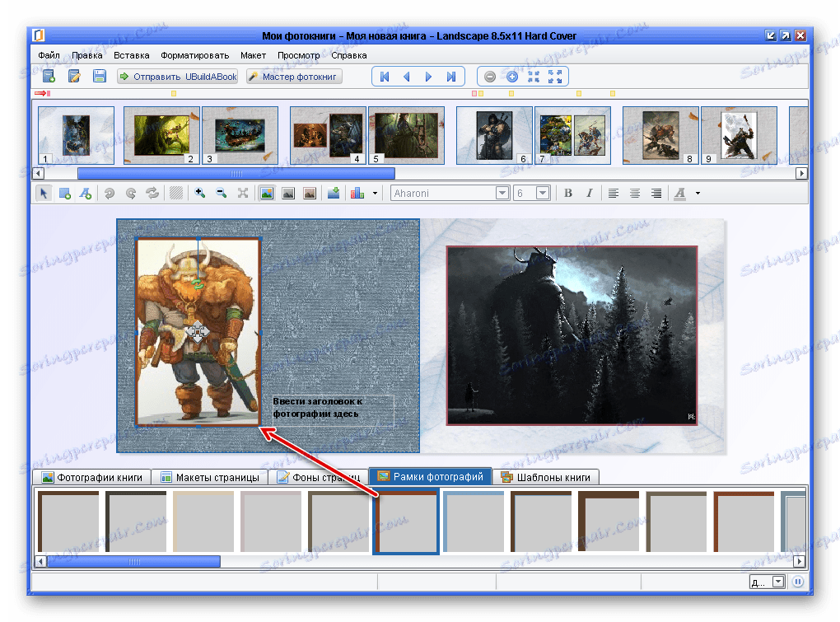Go to the first page of book
840x622 pixels.
[x=384, y=77]
